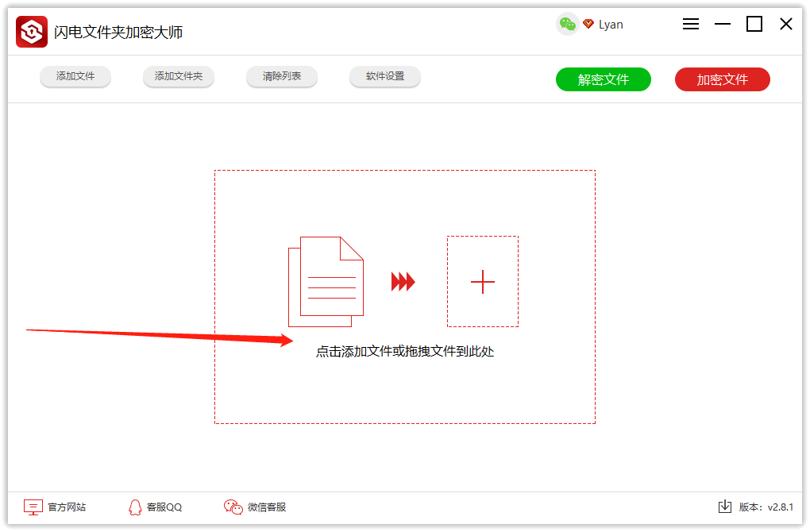Contact 客服QQ support
810x532 pixels.
pos(164,507)
